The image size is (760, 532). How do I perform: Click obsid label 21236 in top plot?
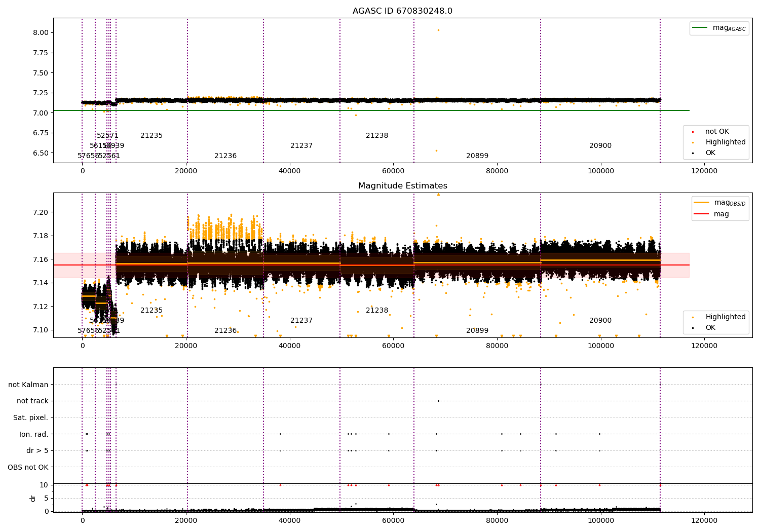(x=225, y=156)
